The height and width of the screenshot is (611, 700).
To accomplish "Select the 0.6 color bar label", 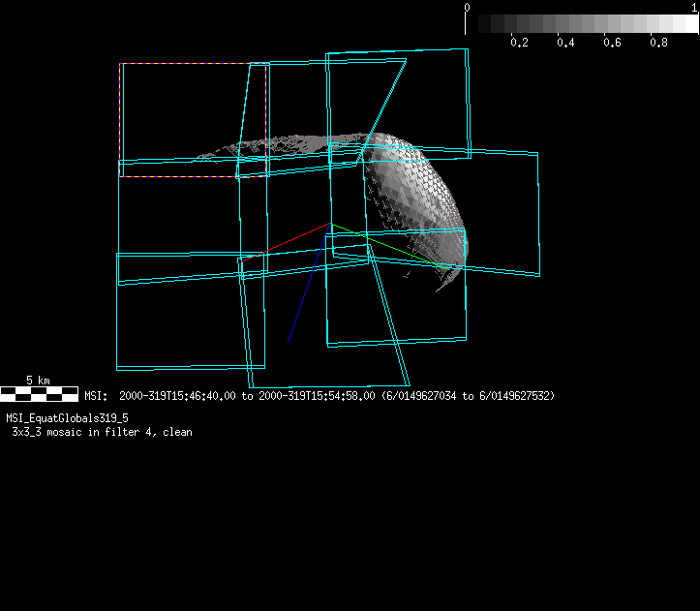I will tap(612, 43).
